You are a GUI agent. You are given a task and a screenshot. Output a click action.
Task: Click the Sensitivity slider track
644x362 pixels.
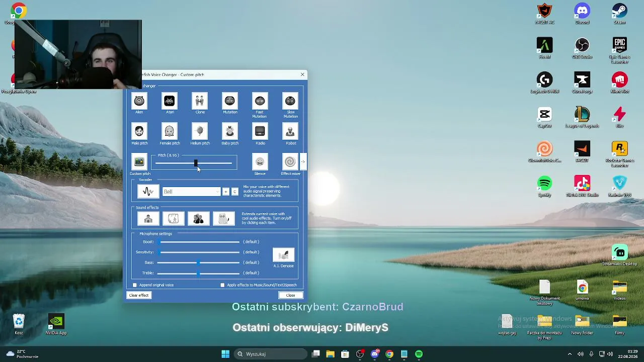tap(200, 252)
